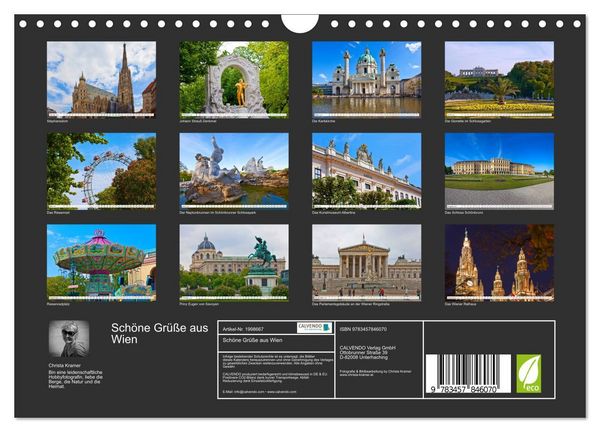Screen dimensions: 600x432
Task: Click the 'Das Schloss Schönbrunn' caption
Action: pyautogui.click(x=464, y=213)
